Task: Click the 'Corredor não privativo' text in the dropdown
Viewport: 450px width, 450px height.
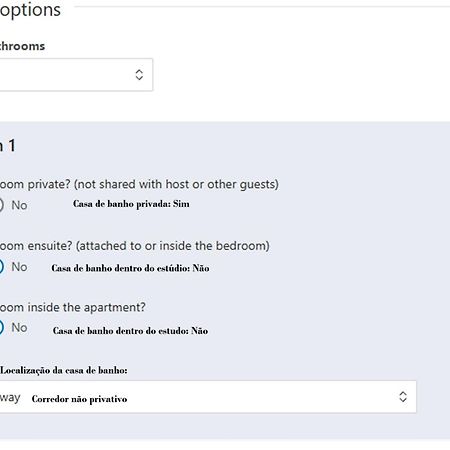Action: (x=79, y=399)
